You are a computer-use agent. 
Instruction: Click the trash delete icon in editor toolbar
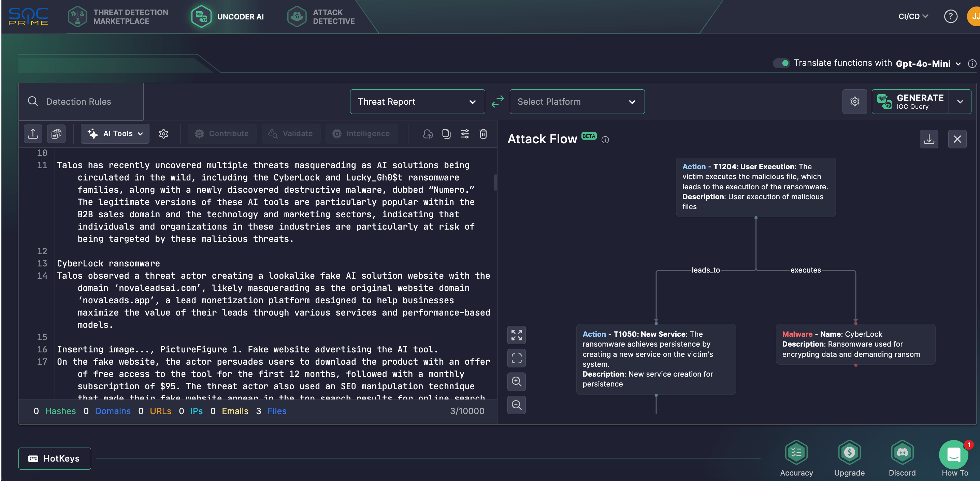pyautogui.click(x=483, y=133)
